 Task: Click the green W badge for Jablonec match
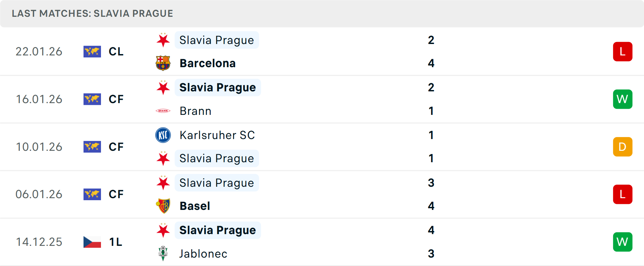pos(623,242)
